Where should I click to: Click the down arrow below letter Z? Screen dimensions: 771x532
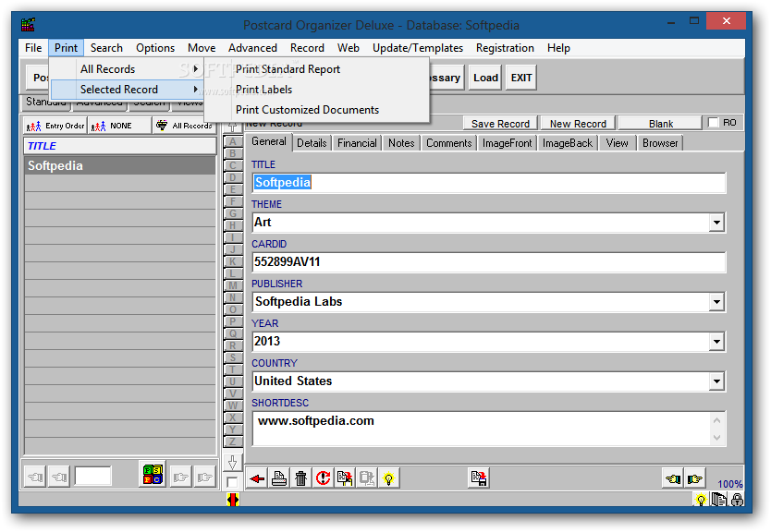(x=233, y=462)
